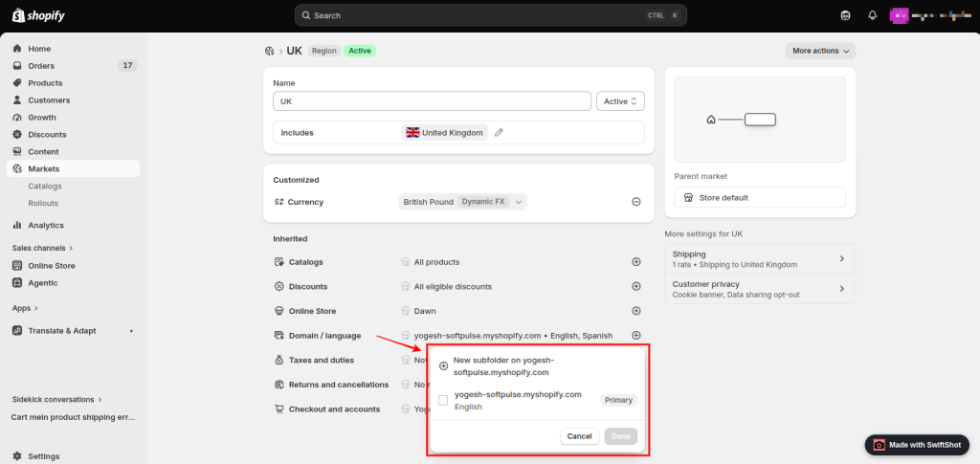Click the market Name input field
Screen dimensions: 980x464
432,101
